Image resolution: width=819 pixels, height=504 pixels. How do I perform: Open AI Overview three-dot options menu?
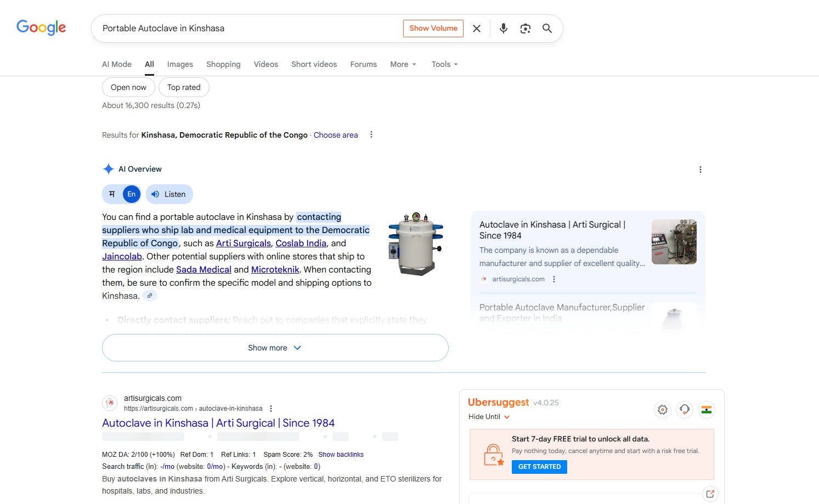tap(701, 169)
